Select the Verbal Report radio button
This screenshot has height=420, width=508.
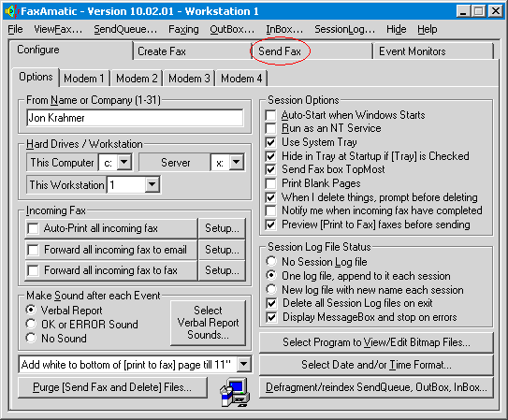[31, 310]
